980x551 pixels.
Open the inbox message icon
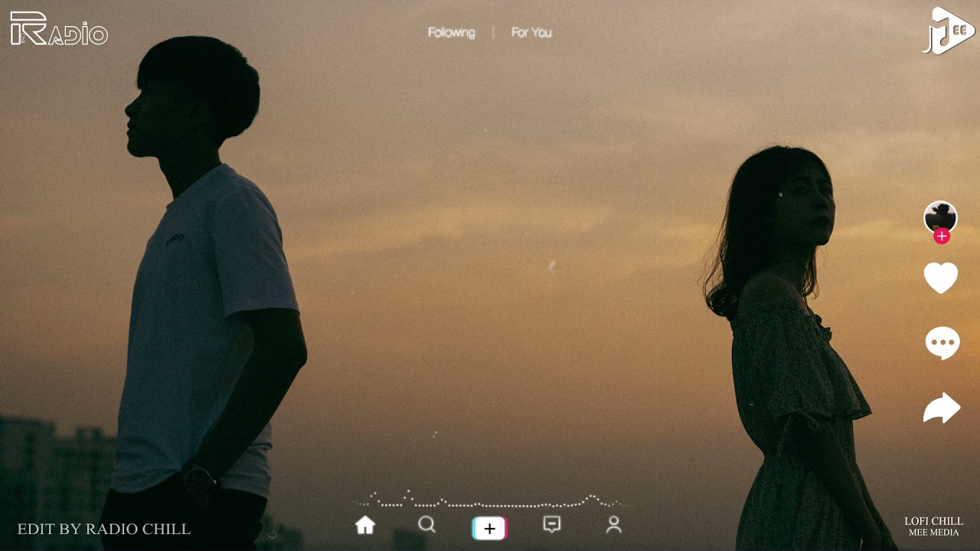(551, 525)
